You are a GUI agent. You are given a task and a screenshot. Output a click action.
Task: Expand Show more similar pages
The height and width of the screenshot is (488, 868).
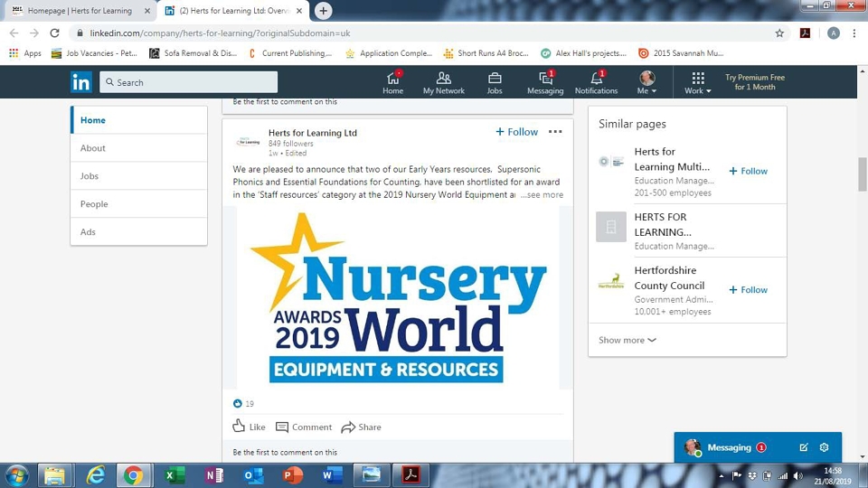point(627,340)
